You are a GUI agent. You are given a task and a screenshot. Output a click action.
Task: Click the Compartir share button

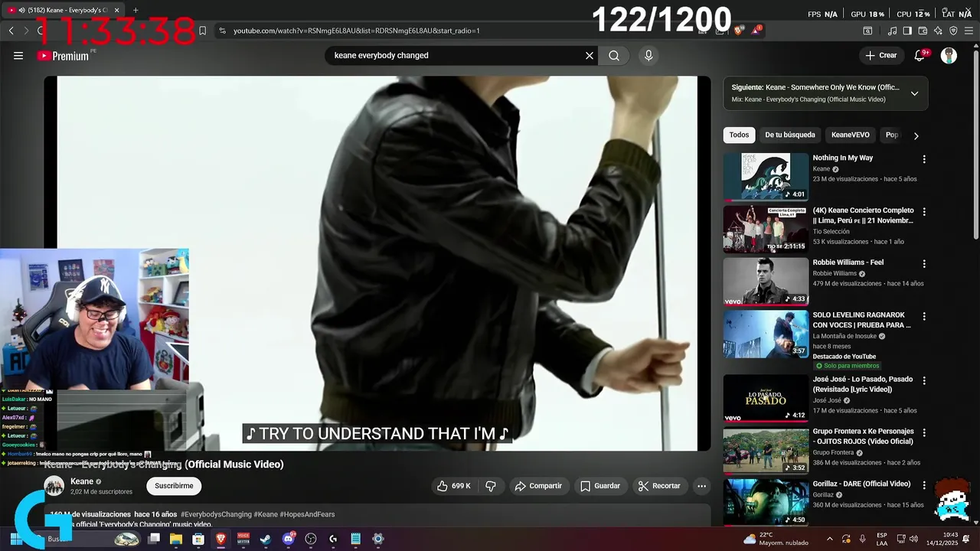[538, 486]
